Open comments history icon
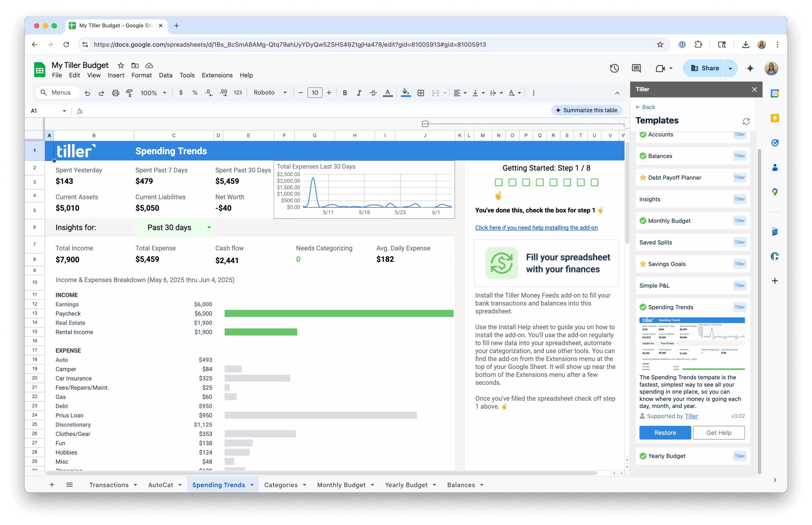This screenshot has width=812, height=525. coord(636,68)
